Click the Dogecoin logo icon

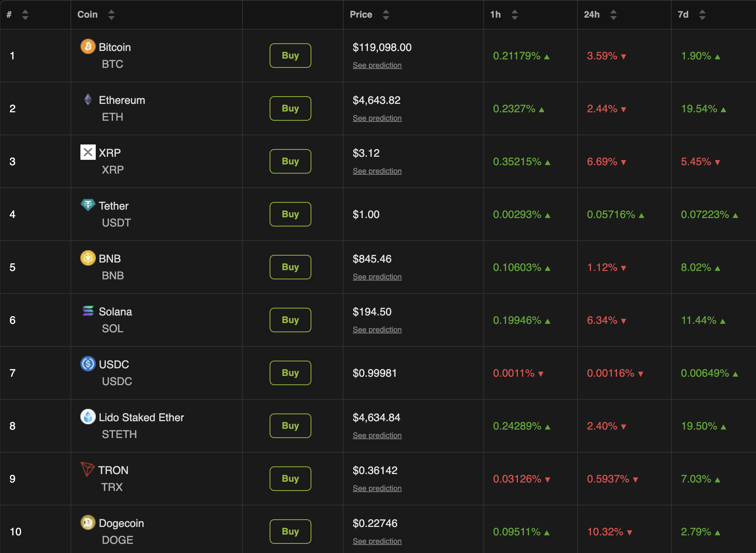coord(88,522)
